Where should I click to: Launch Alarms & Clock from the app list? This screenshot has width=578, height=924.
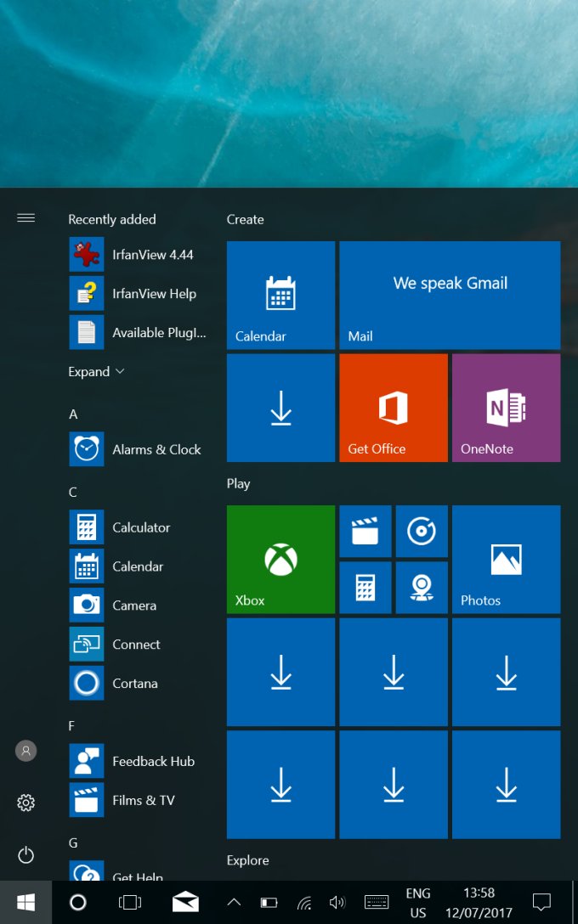(139, 449)
